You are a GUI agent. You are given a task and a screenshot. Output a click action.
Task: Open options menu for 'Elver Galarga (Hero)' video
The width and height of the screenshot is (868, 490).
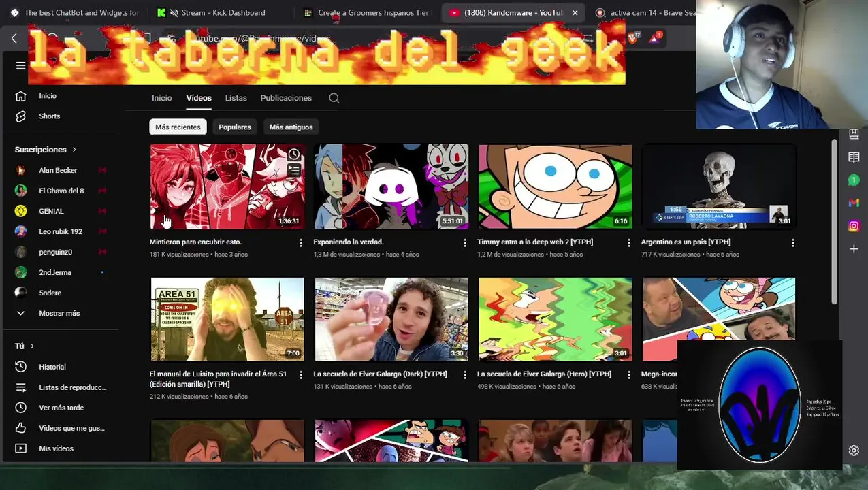coord(629,374)
